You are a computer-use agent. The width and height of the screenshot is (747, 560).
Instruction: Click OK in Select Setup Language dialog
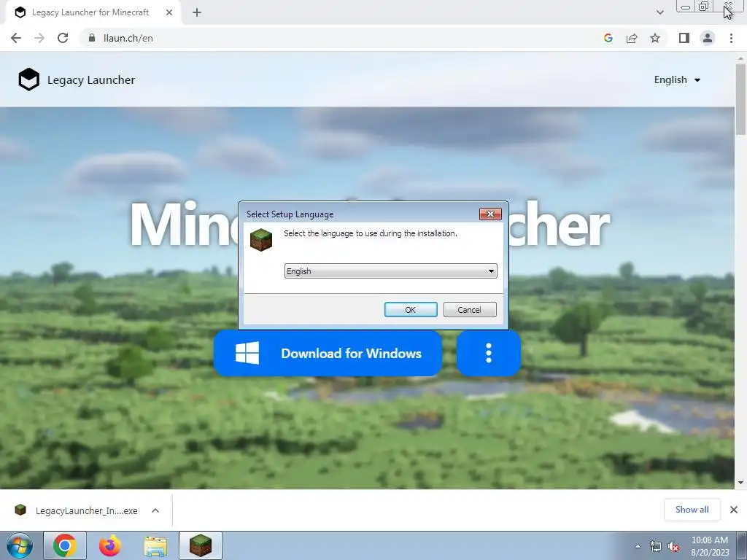(x=411, y=309)
